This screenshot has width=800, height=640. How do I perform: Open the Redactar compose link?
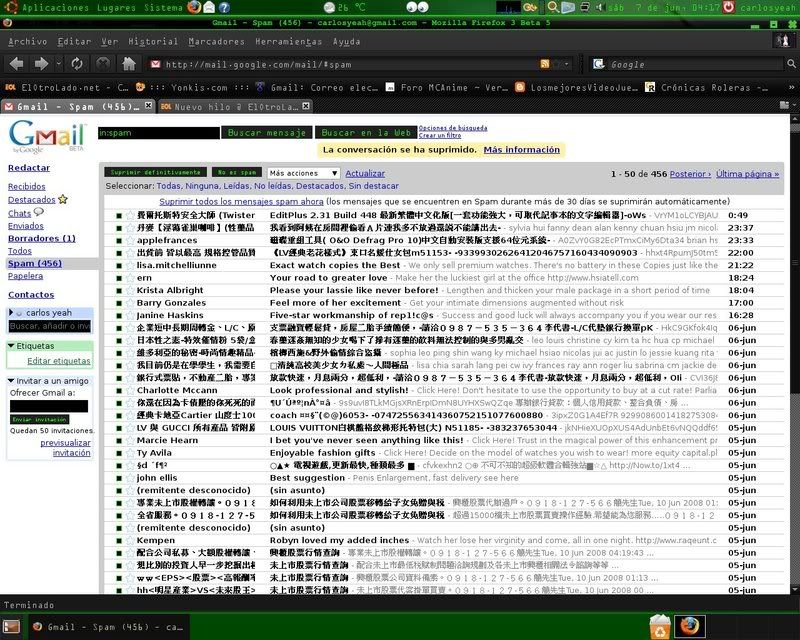(29, 167)
